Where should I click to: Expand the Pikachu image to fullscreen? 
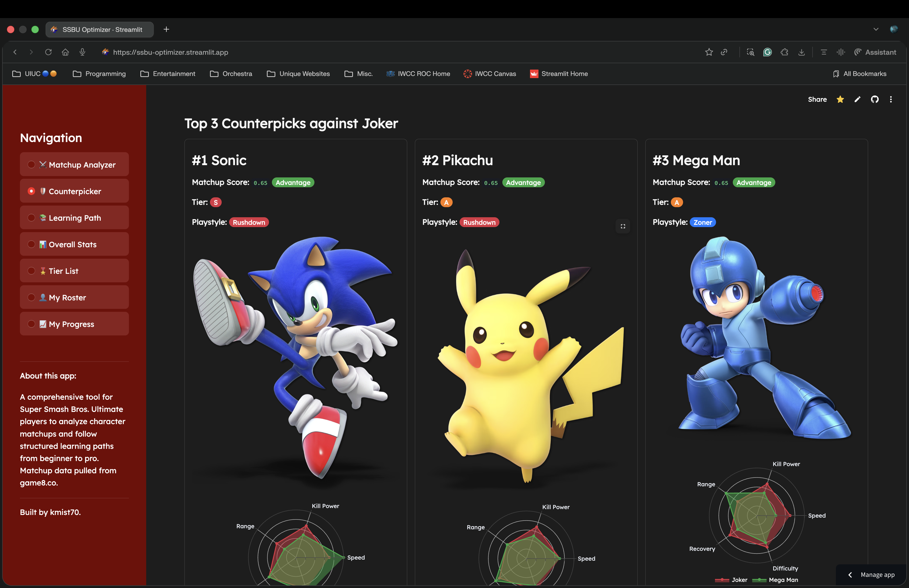tap(623, 226)
